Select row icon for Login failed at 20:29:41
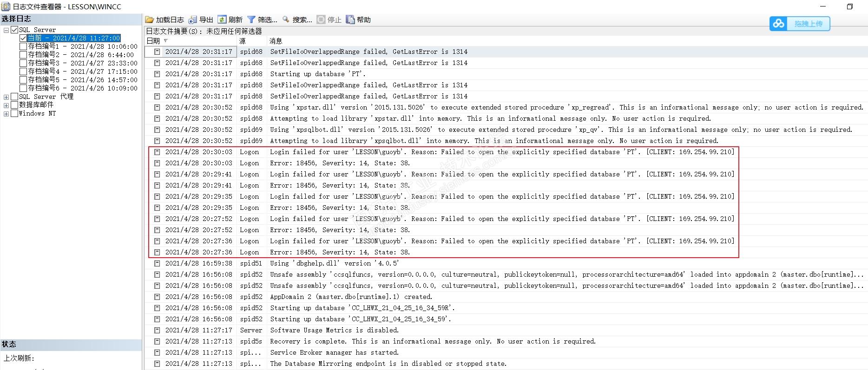This screenshot has height=370, width=868. point(157,174)
